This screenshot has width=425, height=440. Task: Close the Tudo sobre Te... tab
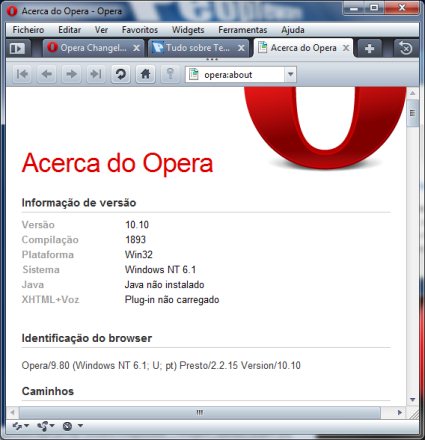click(241, 48)
